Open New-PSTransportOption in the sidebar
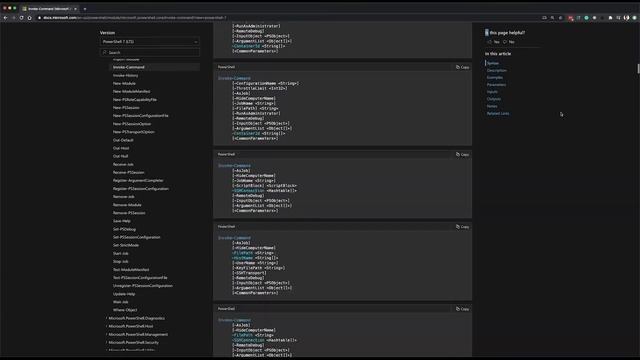Screen dimensions: 640x360 (x=133, y=132)
